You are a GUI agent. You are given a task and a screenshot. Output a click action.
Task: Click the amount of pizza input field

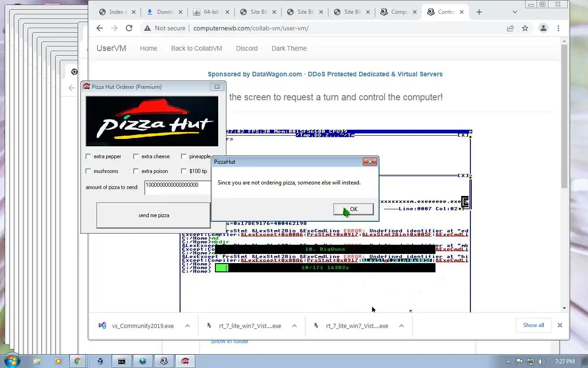[x=178, y=187]
